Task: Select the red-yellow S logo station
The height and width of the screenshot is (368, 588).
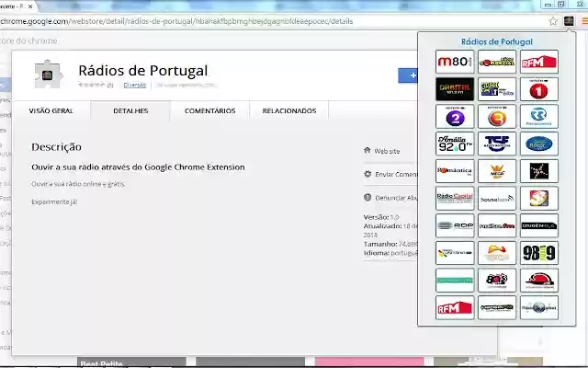Action: (x=539, y=199)
